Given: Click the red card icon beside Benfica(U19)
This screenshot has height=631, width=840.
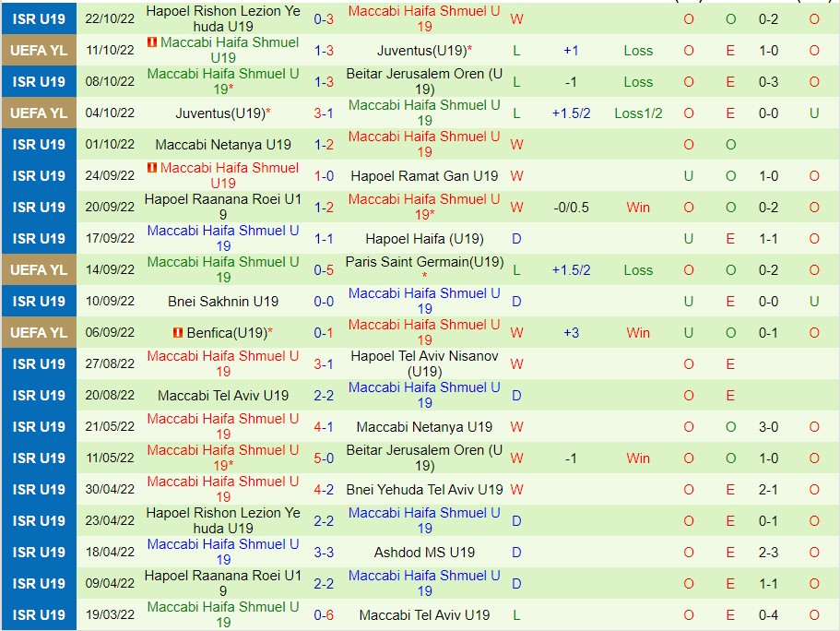Looking at the screenshot, I should (x=178, y=333).
